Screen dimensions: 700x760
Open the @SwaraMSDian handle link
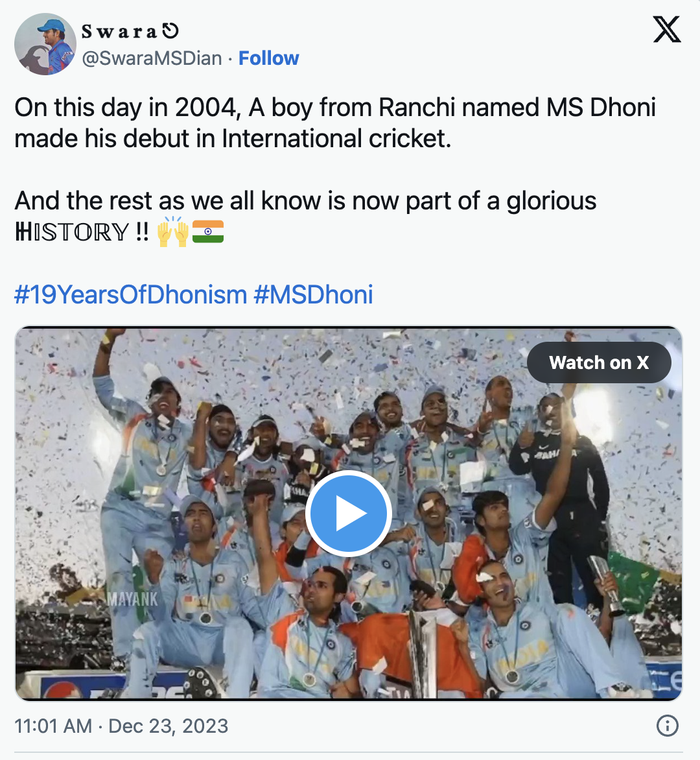pyautogui.click(x=152, y=58)
